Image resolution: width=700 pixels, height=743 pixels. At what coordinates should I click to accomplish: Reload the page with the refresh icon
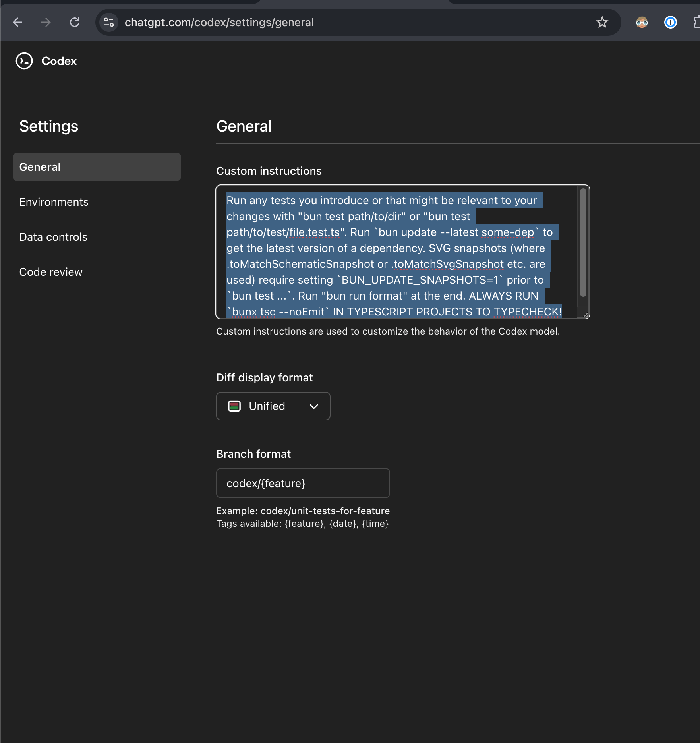(75, 22)
